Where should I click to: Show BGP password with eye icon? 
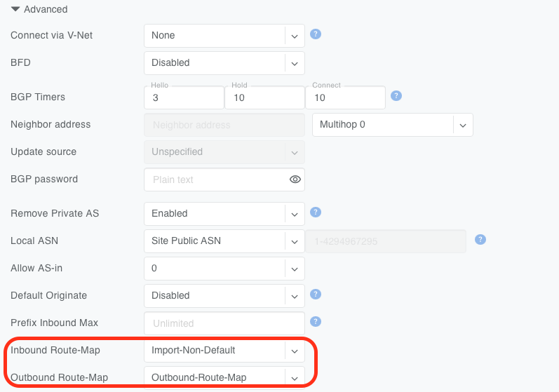(x=295, y=180)
